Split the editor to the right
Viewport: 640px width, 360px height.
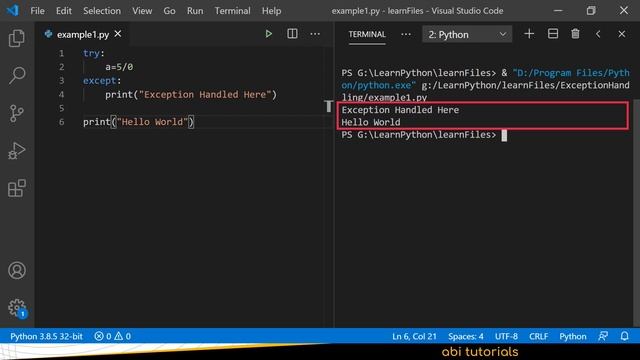(x=292, y=34)
